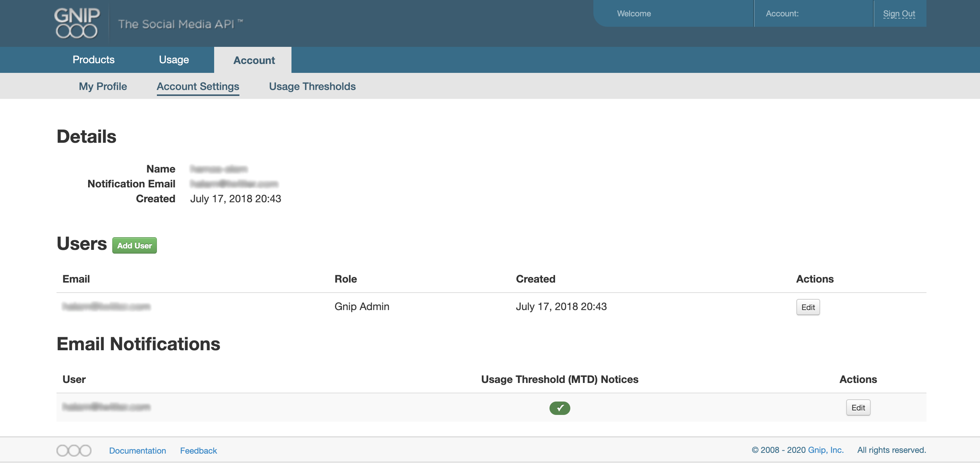Click the Welcome text in header
Viewport: 980px width, 464px height.
tap(634, 14)
